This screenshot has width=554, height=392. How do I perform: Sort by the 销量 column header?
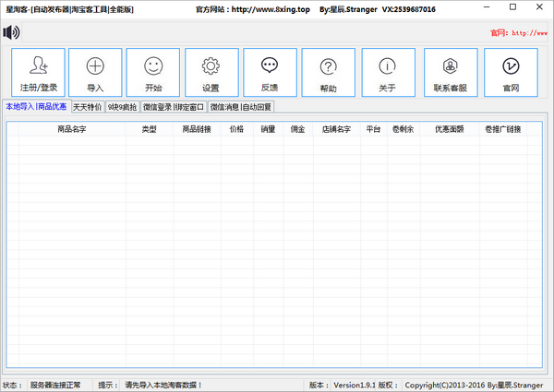(x=268, y=129)
